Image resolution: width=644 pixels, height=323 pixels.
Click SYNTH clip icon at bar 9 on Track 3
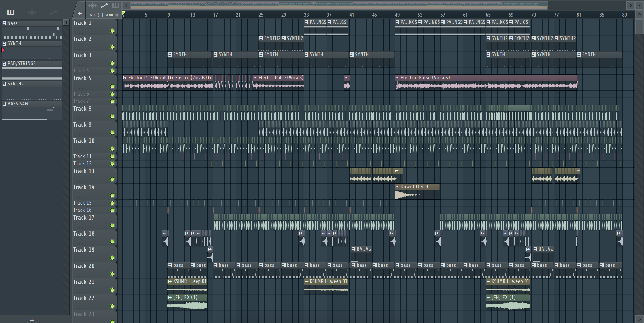pos(170,55)
